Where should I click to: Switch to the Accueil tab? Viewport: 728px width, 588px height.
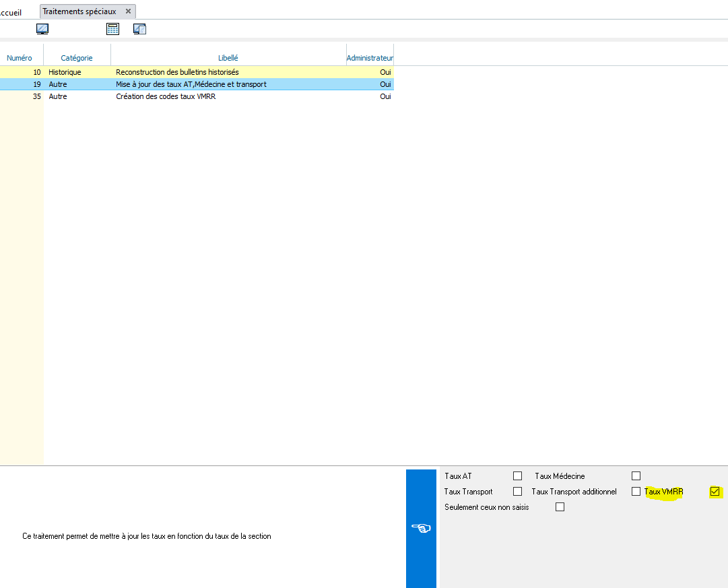(11, 12)
